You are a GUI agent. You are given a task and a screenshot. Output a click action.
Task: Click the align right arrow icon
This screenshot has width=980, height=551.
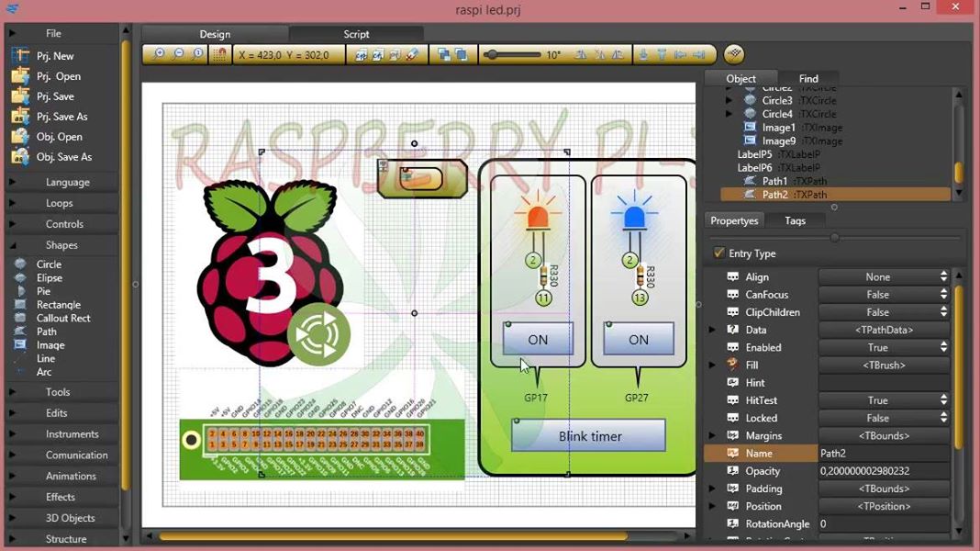(x=699, y=54)
